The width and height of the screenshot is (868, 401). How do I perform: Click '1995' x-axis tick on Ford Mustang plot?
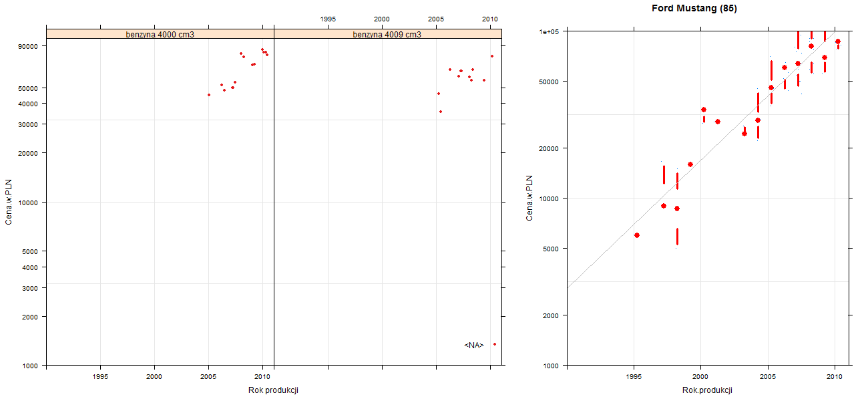coord(634,378)
